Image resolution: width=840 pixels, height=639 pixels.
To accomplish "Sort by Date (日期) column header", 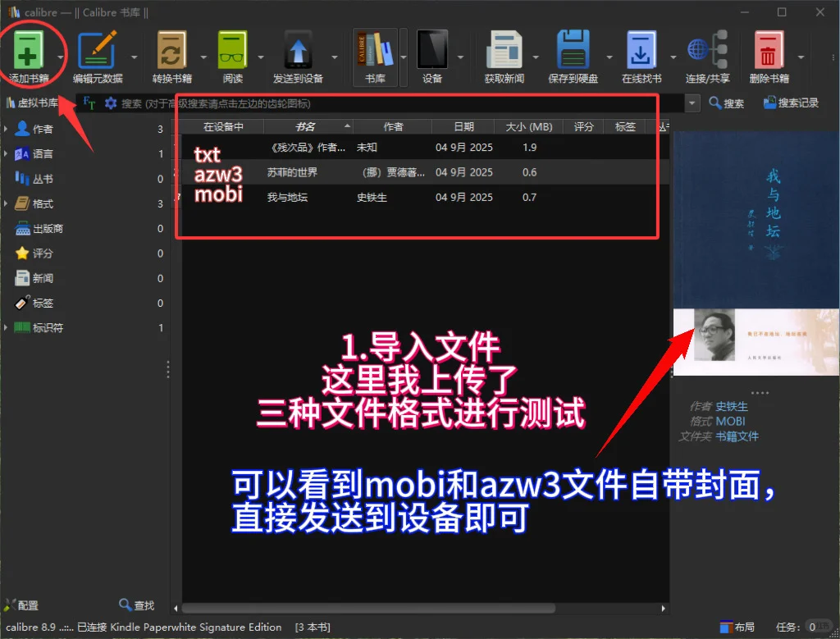I will pyautogui.click(x=463, y=127).
